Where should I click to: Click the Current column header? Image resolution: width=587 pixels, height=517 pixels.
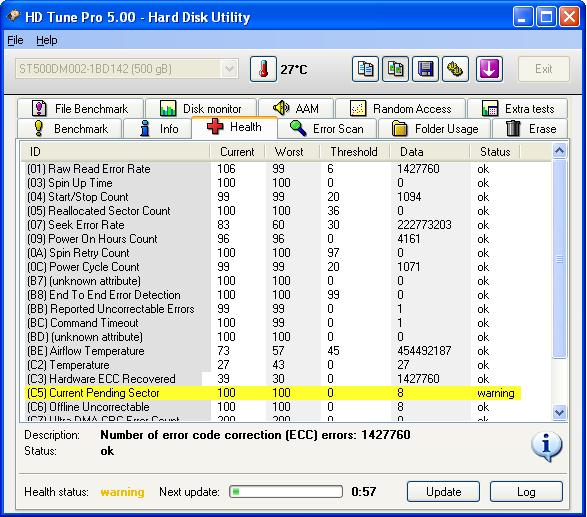237,152
